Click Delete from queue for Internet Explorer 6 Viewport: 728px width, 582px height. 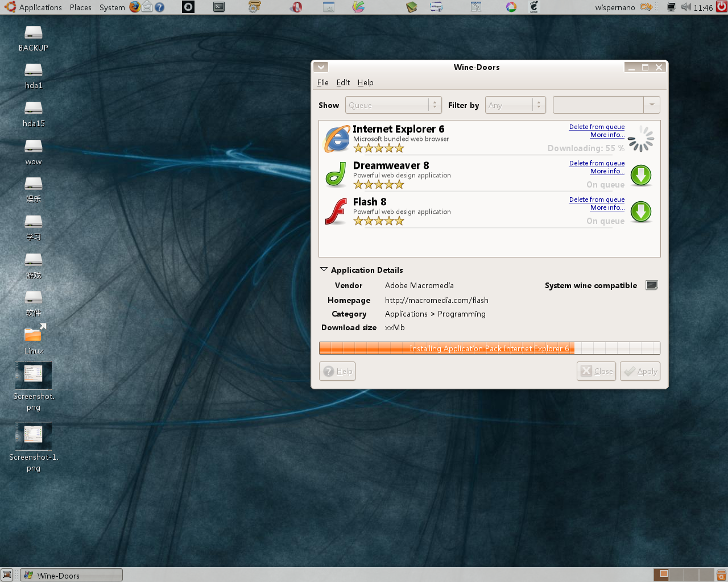[597, 127]
